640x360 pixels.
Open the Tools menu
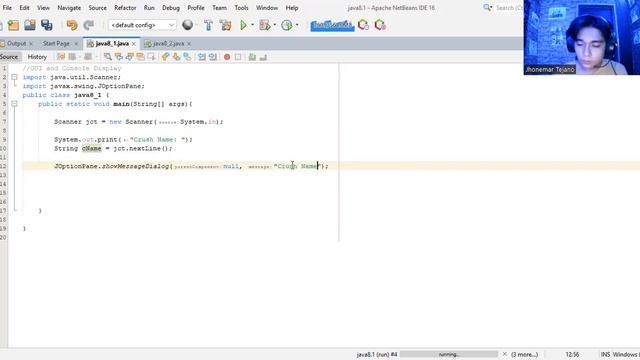(241, 8)
